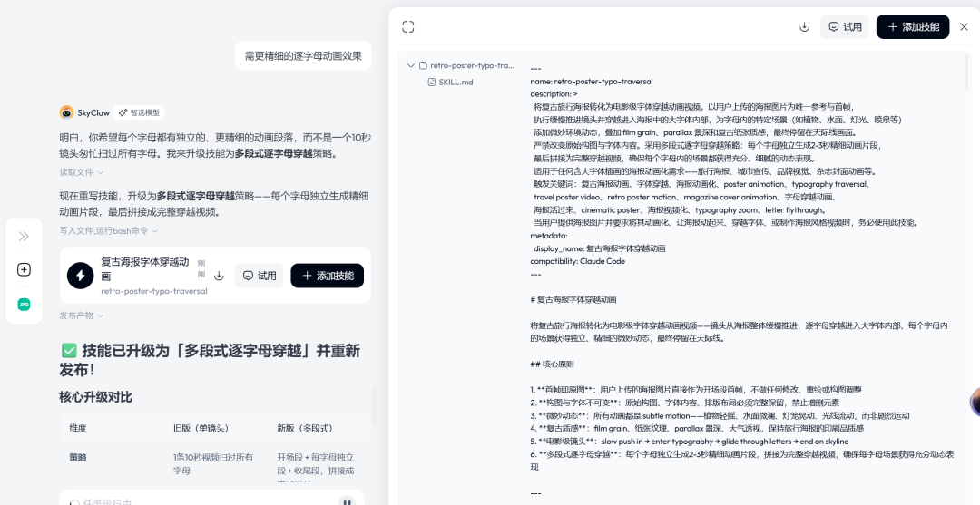Download the skill from the chat card
The image size is (980, 505).
[219, 276]
